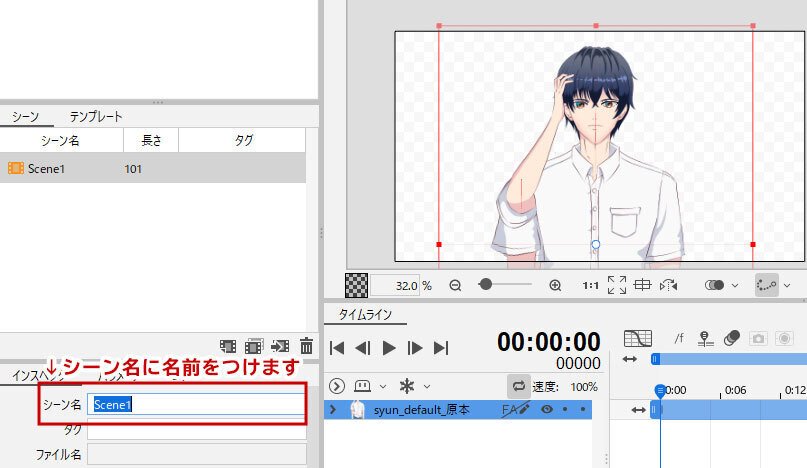This screenshot has height=468, width=807.
Task: Open the onion skin options dropdown
Action: tap(735, 285)
